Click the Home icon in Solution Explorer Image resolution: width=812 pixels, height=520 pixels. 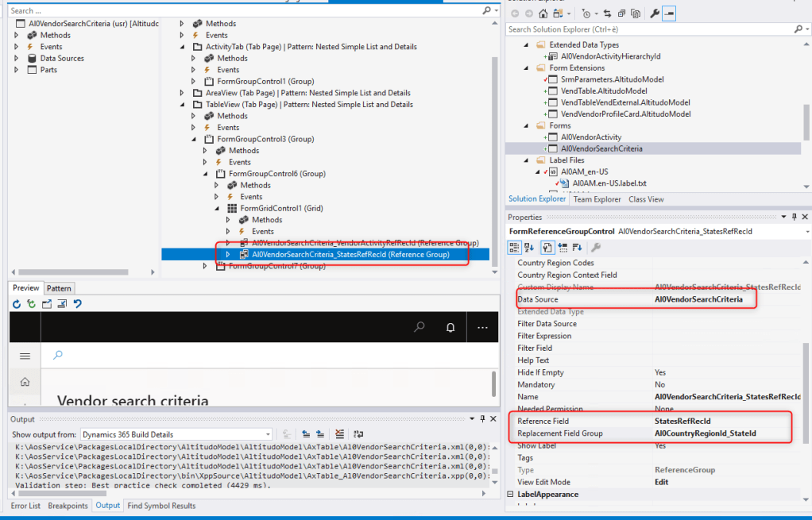click(x=543, y=13)
